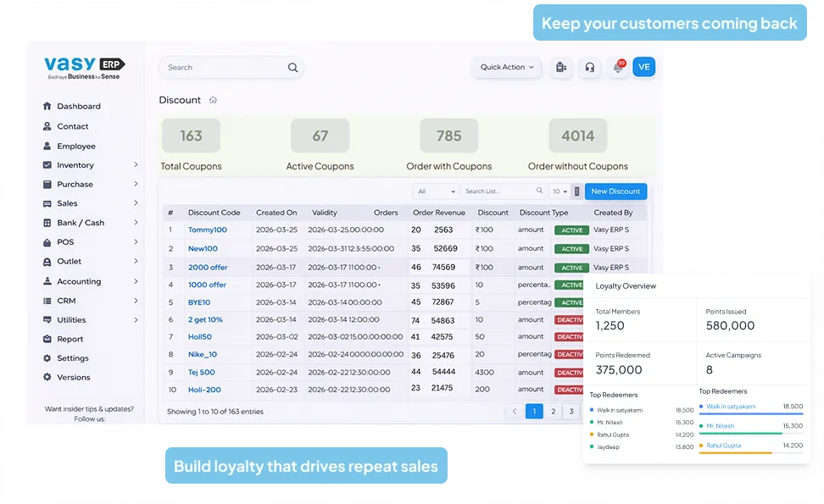Toggle the DEACTIVE status on Nike_10
Screen dimensions: 824x504
(571, 355)
